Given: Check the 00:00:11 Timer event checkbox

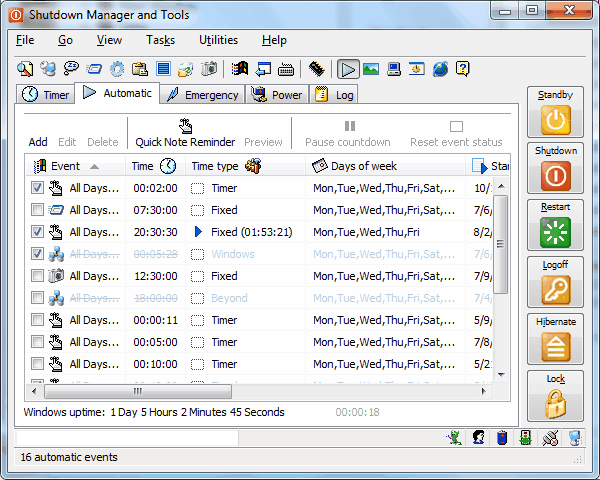Looking at the screenshot, I should 37,320.
